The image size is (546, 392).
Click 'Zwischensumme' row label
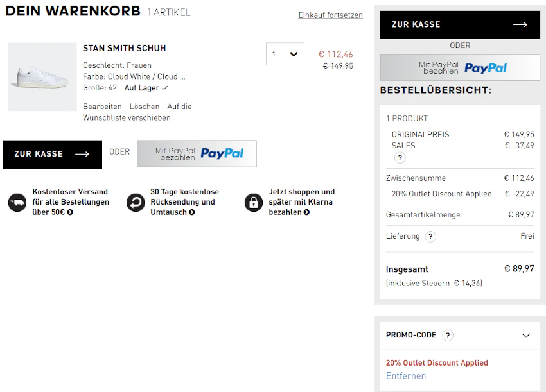click(x=416, y=178)
